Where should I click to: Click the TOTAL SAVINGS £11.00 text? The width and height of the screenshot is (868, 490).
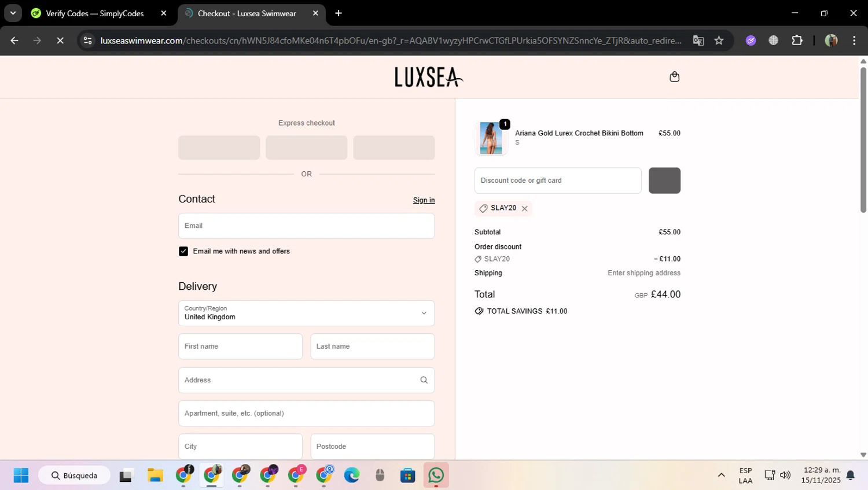(x=527, y=311)
